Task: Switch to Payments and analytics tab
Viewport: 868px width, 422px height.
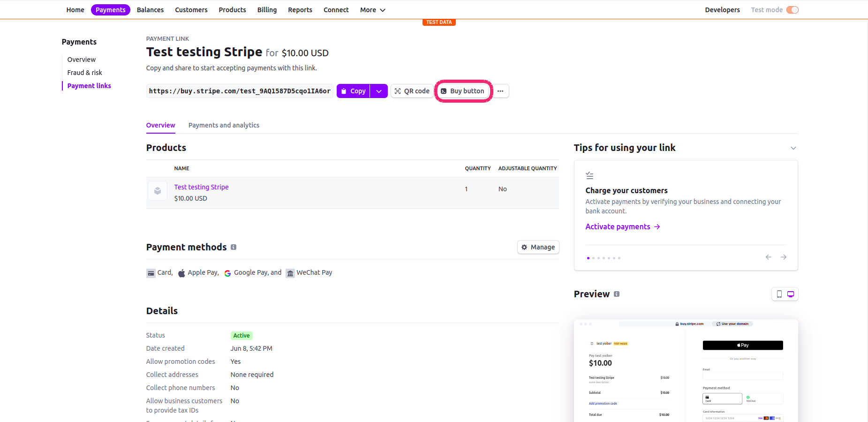Action: [x=224, y=125]
